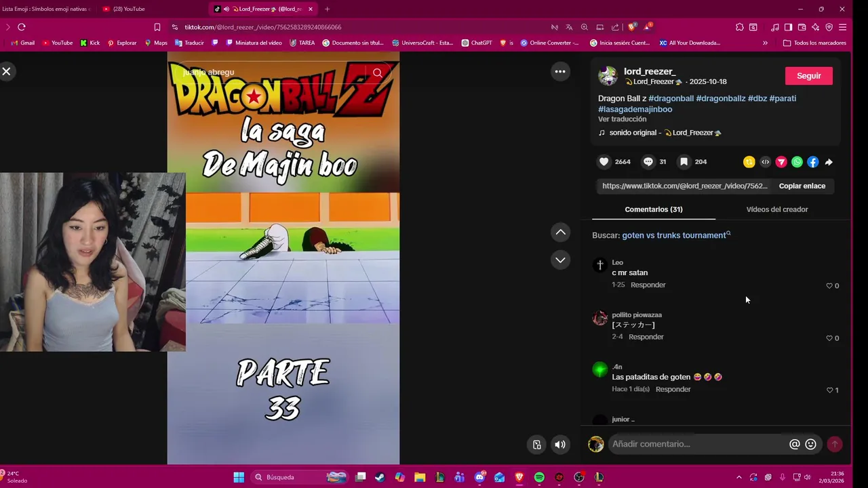The height and width of the screenshot is (488, 868).
Task: Click the zoom magnifier icon in address bar
Action: (x=584, y=27)
